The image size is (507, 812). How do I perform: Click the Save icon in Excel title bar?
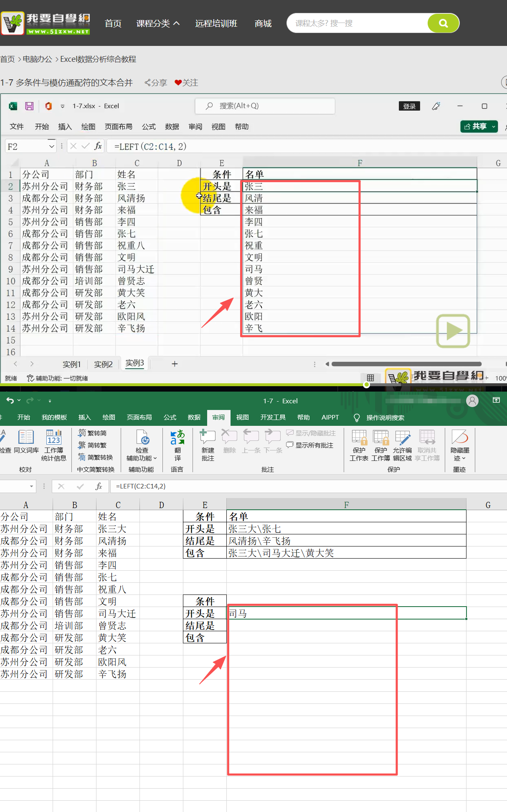click(29, 106)
